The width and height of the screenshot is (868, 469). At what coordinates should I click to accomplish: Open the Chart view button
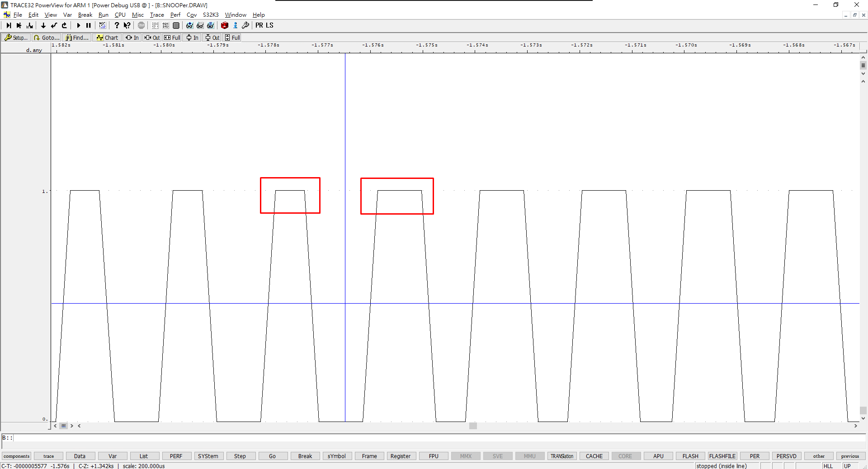click(x=107, y=38)
